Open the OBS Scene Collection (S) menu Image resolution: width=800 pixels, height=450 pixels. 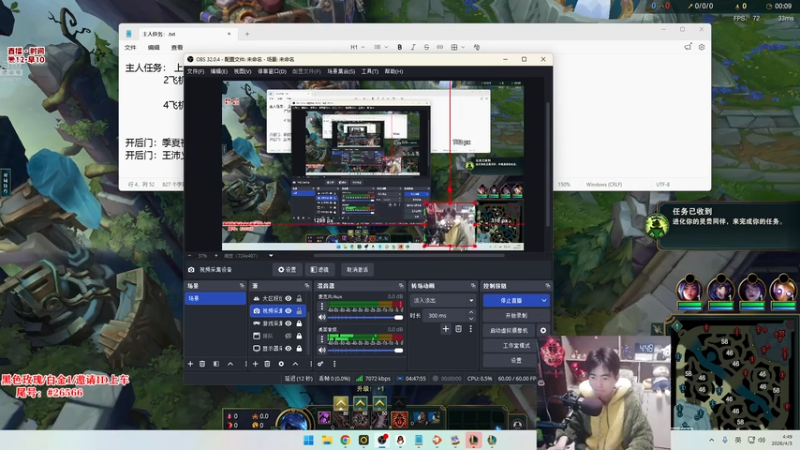click(x=341, y=71)
